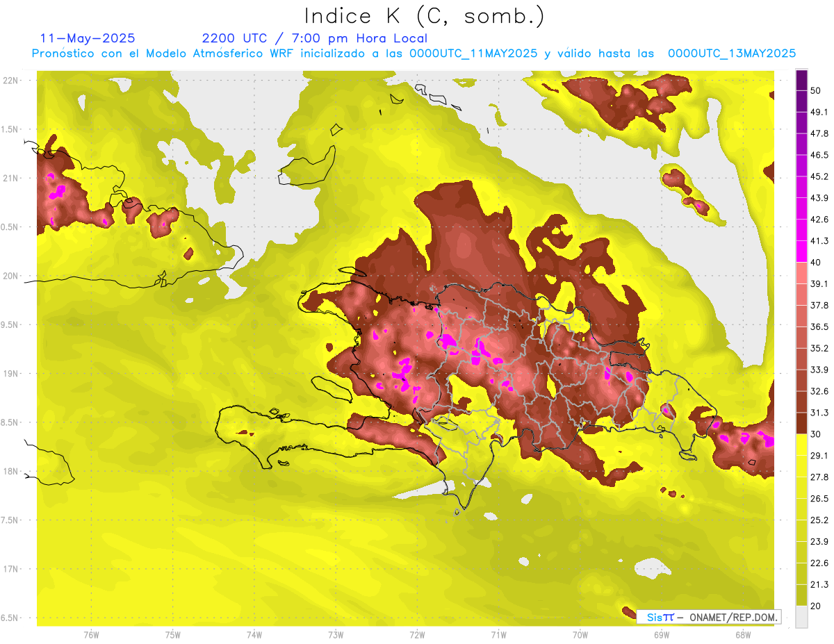Click the "40" value on the color scale

click(x=816, y=263)
